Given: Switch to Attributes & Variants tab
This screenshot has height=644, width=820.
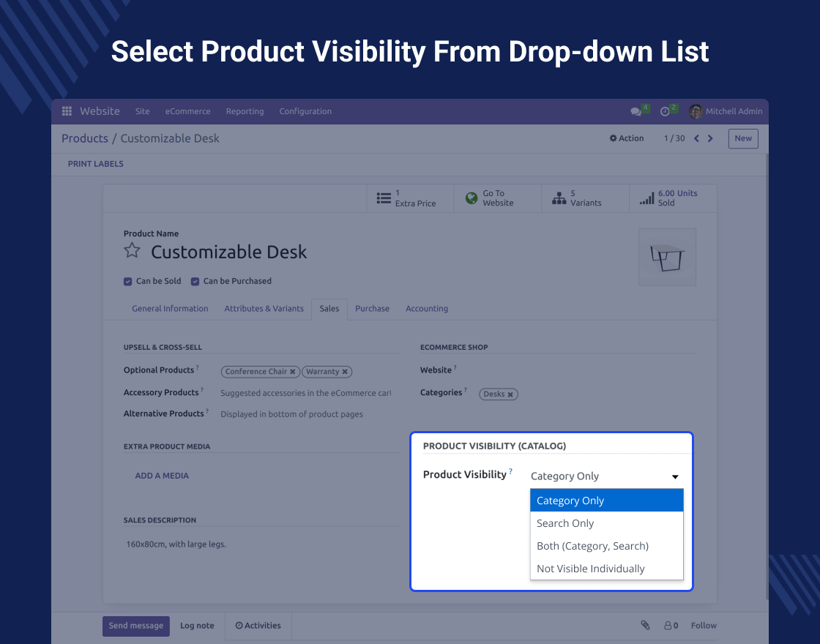Looking at the screenshot, I should (x=264, y=308).
